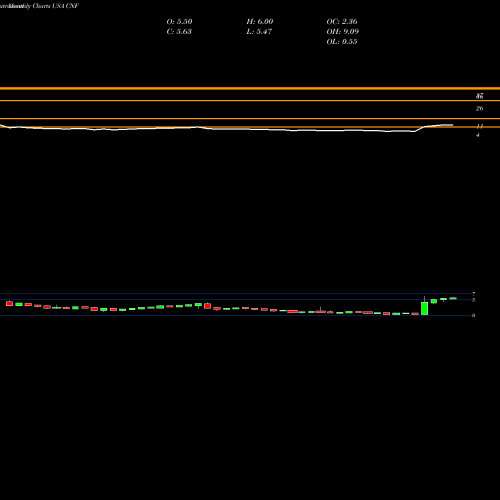The width and height of the screenshot is (500, 500).
Task: Click the OC: 2.36 value
Action: (342, 22)
